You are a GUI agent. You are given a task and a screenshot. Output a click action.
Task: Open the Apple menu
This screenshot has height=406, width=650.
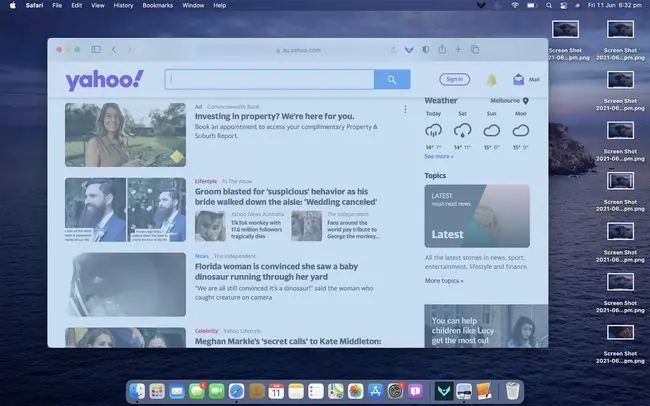click(12, 5)
